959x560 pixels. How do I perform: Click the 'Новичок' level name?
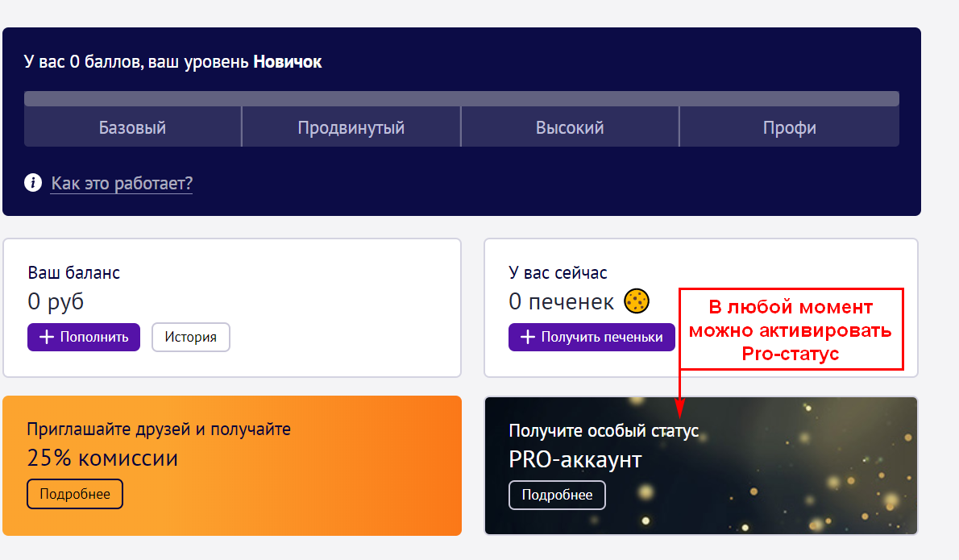288,62
